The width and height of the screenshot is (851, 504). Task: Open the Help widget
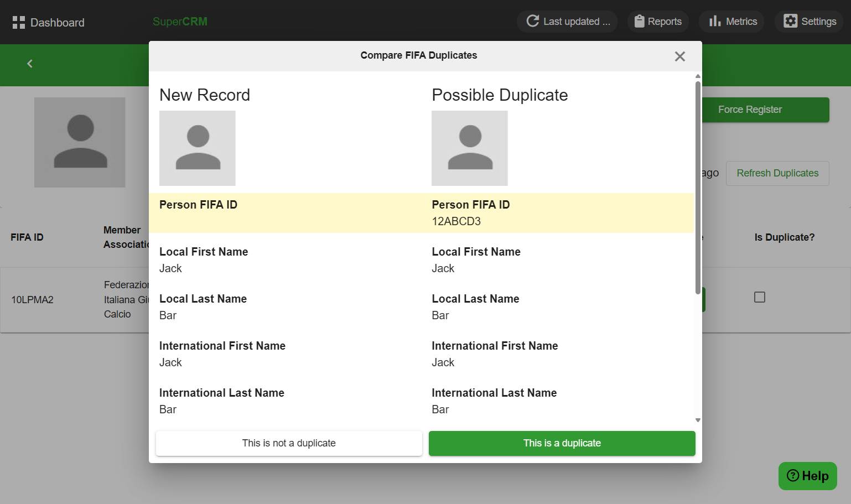click(808, 476)
